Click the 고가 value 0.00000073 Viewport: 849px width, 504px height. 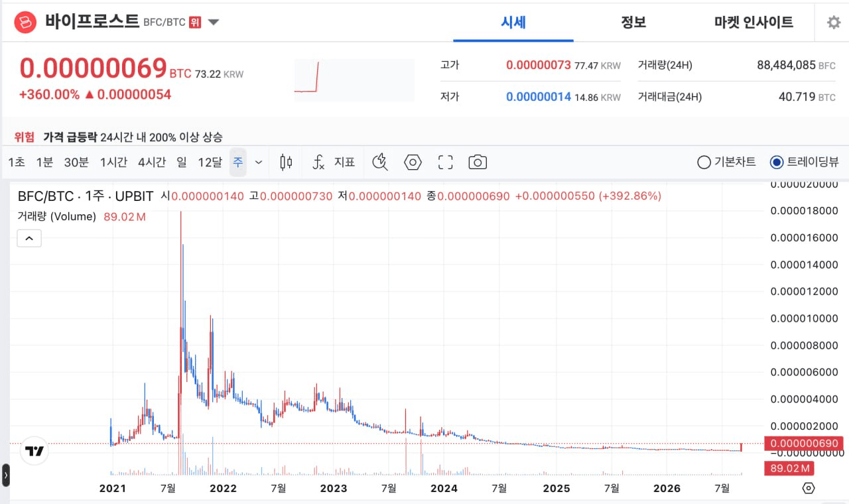(x=538, y=65)
